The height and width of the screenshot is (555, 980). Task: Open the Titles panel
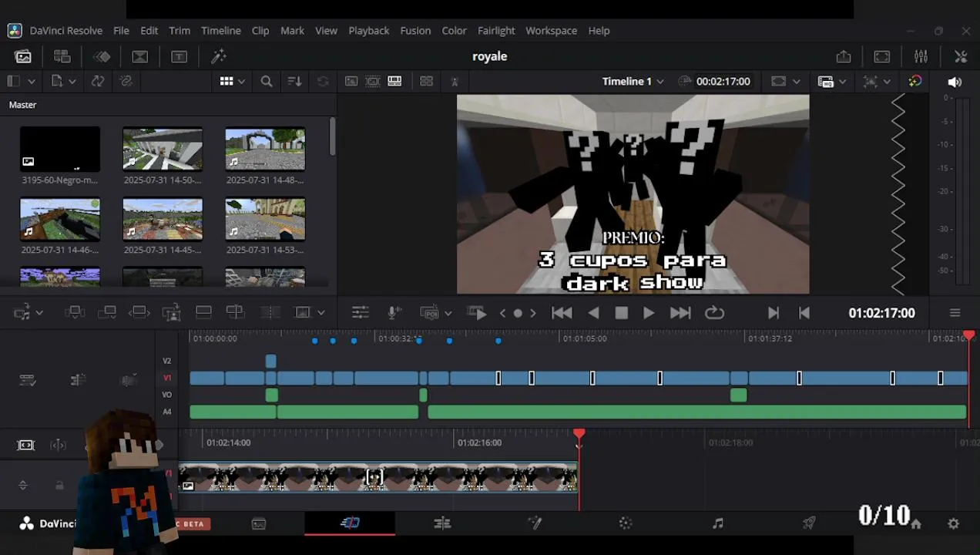[x=179, y=56]
